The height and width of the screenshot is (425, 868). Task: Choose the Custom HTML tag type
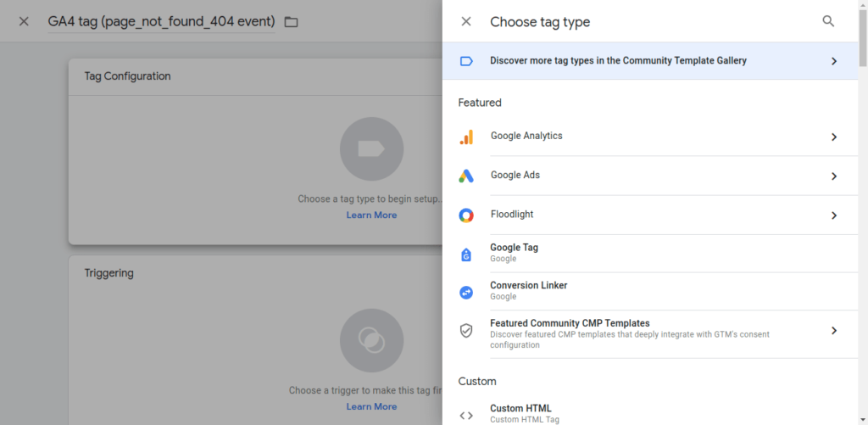(x=650, y=413)
